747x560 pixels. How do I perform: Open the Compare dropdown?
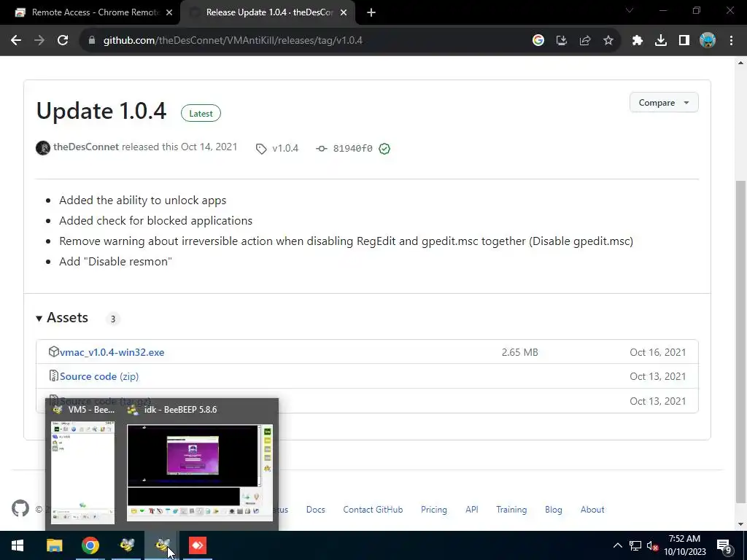(x=664, y=102)
